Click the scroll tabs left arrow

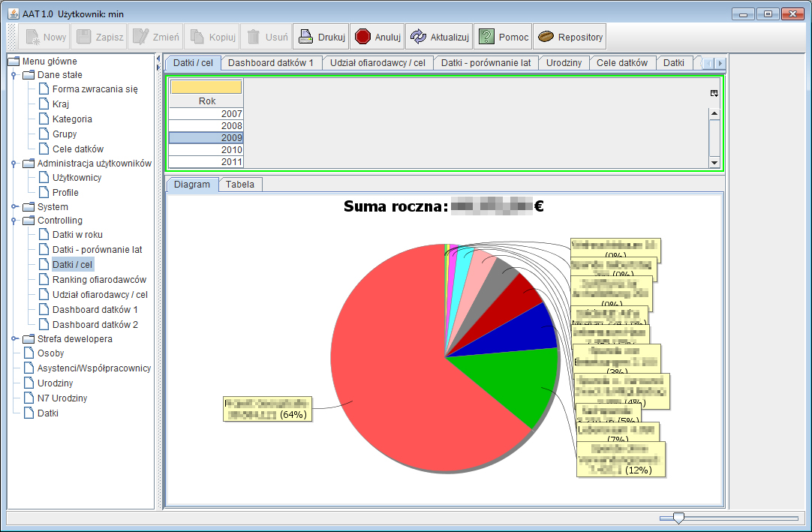pos(709,63)
